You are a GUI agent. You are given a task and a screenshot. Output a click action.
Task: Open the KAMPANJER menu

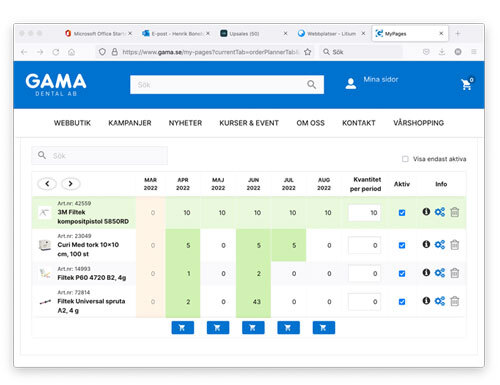130,123
